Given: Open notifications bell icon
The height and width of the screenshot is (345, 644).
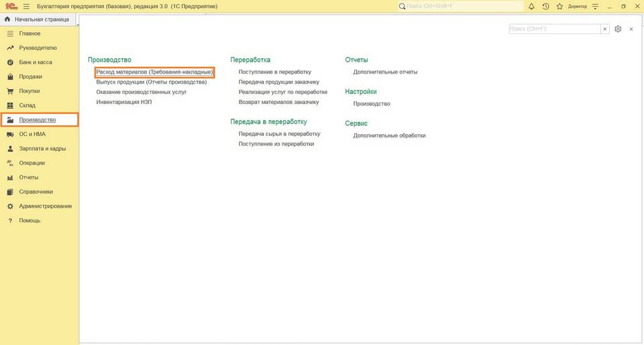Looking at the screenshot, I should coord(531,7).
